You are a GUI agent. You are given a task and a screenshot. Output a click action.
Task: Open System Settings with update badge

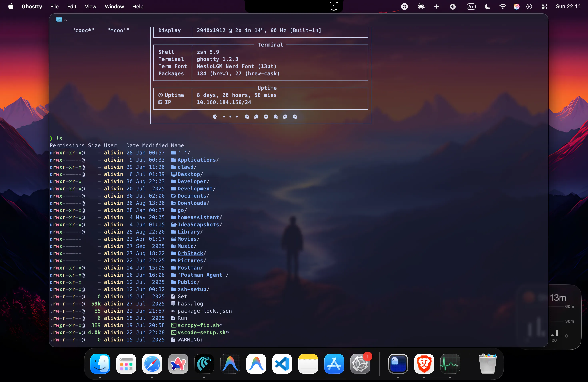(x=360, y=364)
